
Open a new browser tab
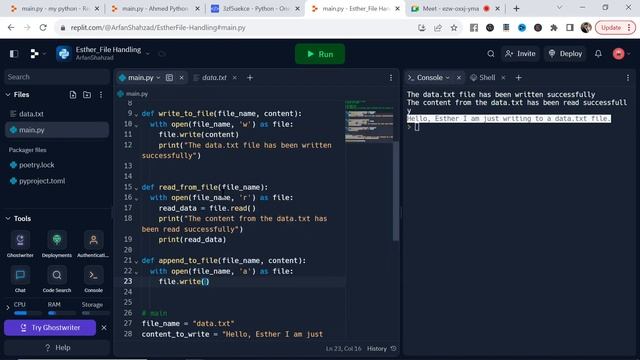coord(516,9)
